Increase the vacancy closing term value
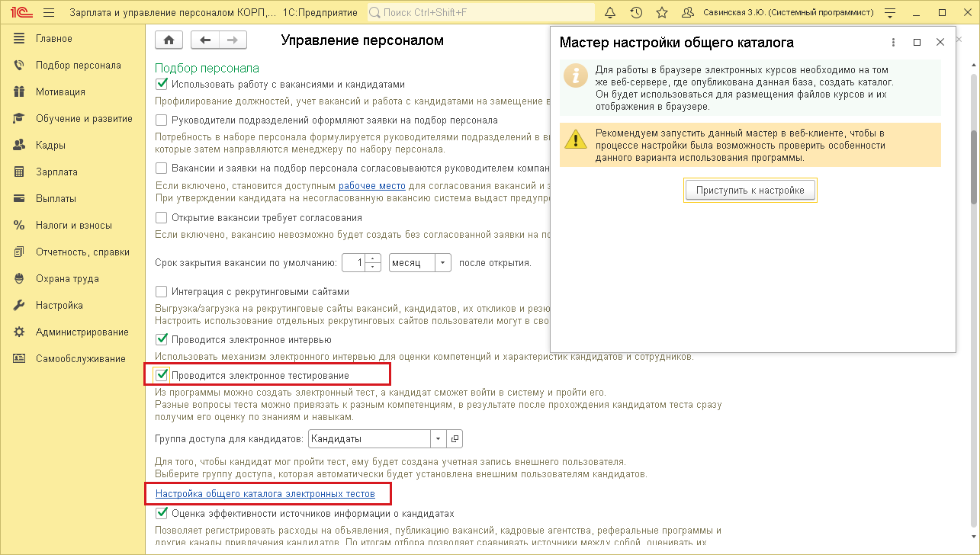Viewport: 980px width, 555px height. coord(372,258)
